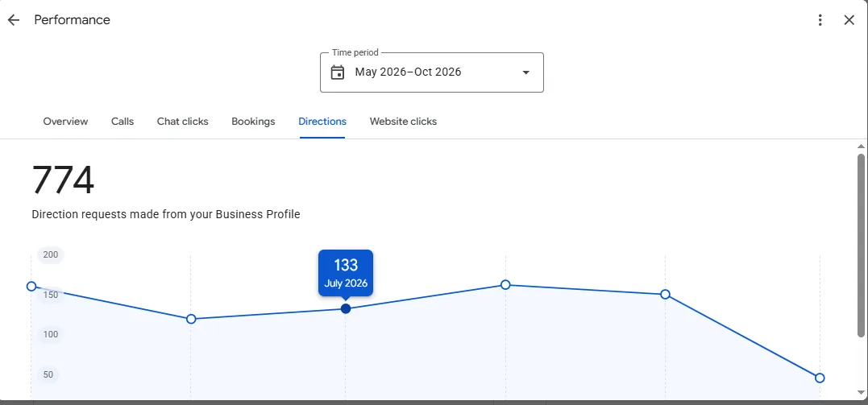Click the chart point right after July 2026

[505, 284]
